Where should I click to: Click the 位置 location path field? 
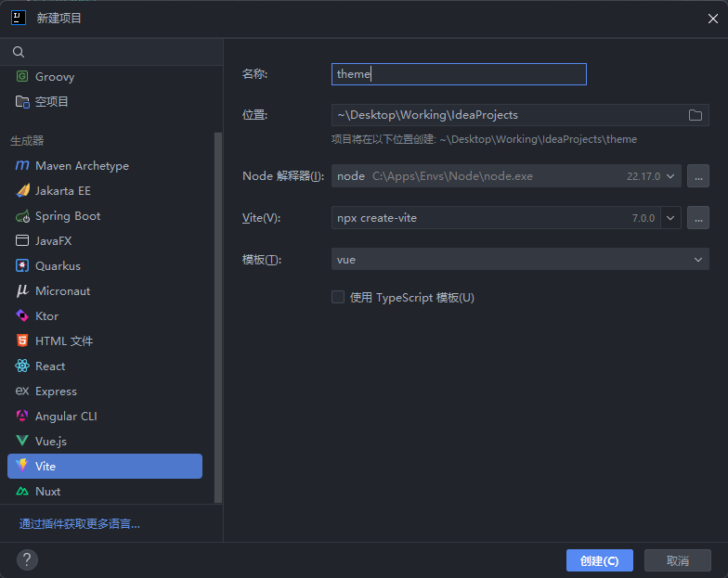[x=520, y=115]
